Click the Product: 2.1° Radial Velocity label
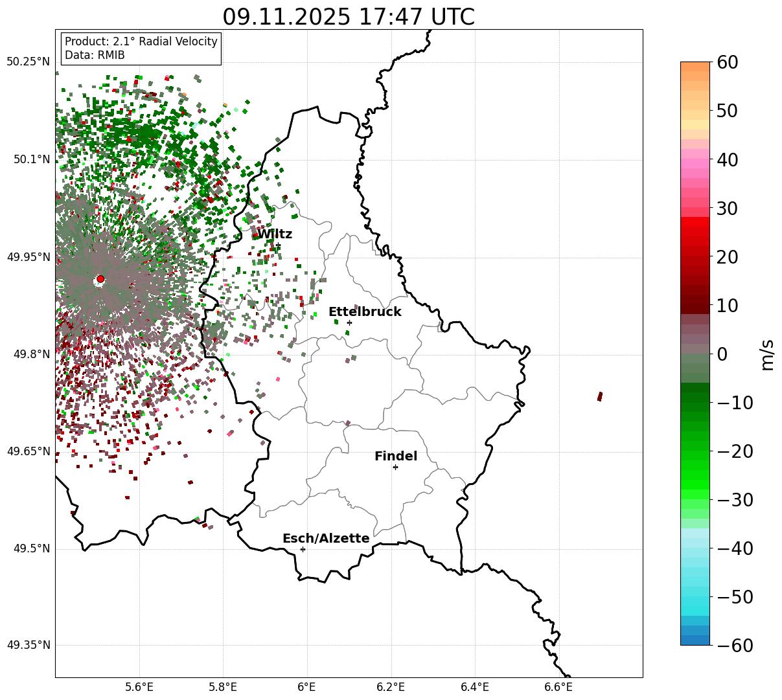782x700 pixels. tap(141, 41)
